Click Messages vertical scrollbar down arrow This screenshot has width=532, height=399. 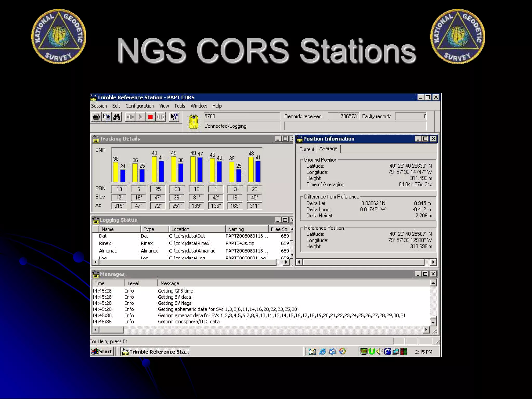(433, 323)
